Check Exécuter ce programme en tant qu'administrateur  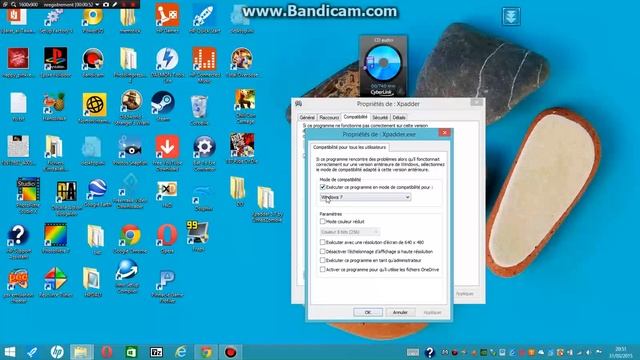(x=323, y=260)
